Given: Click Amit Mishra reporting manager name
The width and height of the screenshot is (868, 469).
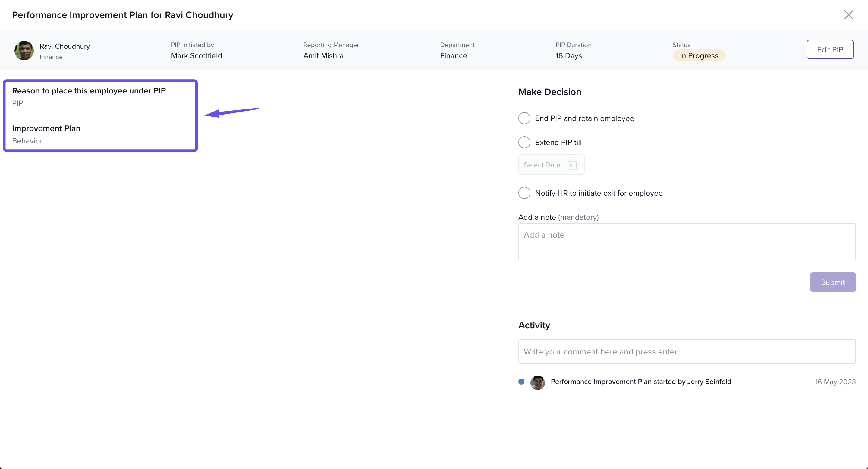Looking at the screenshot, I should (x=323, y=55).
